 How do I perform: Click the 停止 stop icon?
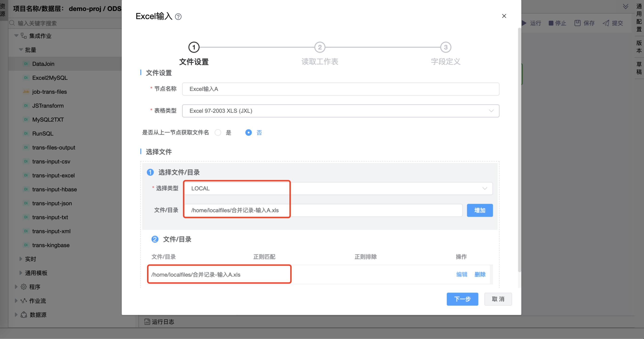pyautogui.click(x=551, y=23)
